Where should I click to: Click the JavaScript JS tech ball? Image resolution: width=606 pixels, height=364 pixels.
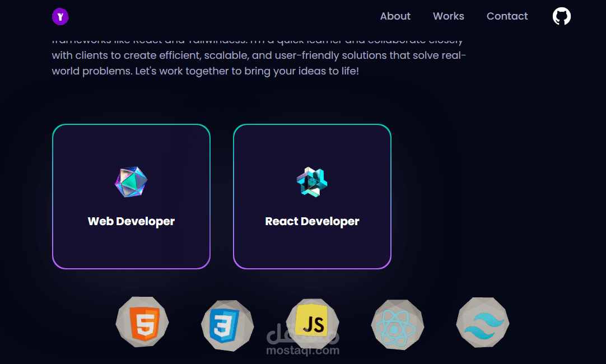click(x=313, y=324)
